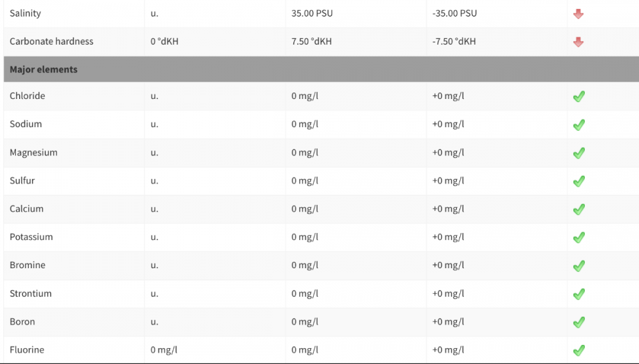
Task: Click the green checkmark beside Sodium
Action: (x=579, y=125)
